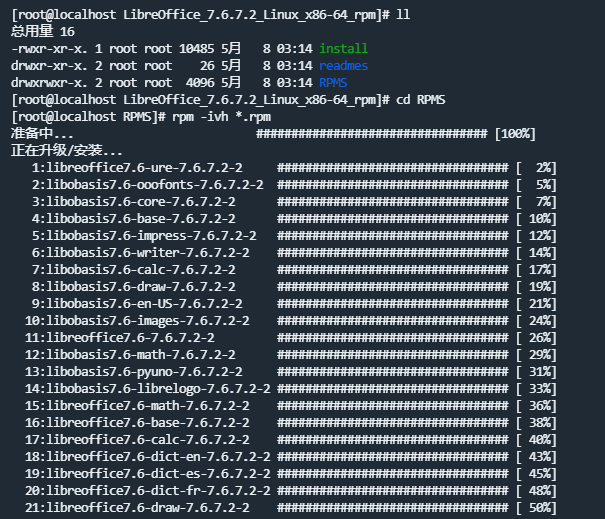This screenshot has height=519, width=605.
Task: Click package 'libreoffice7.6-dict-fr-7.6.7.2-2'
Action: (x=158, y=490)
